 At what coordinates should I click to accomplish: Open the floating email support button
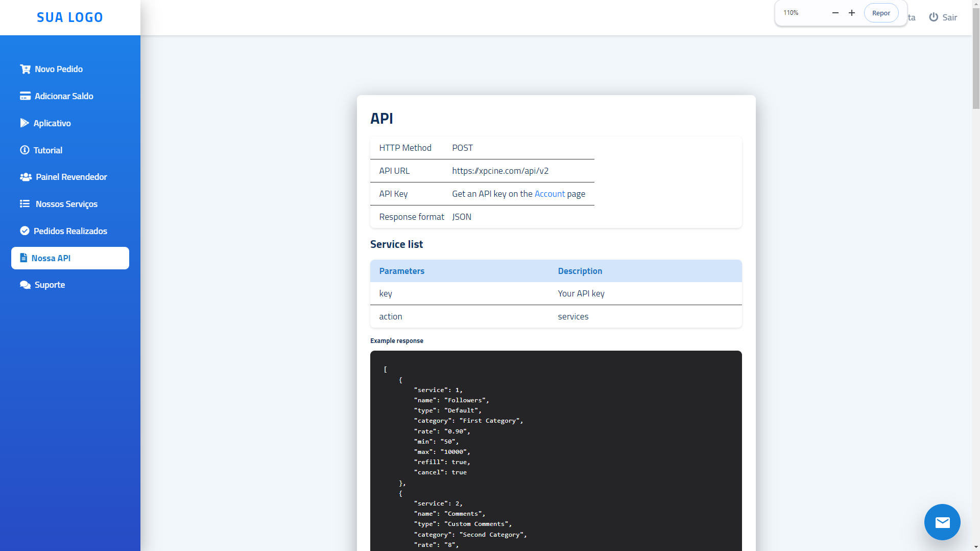click(942, 522)
